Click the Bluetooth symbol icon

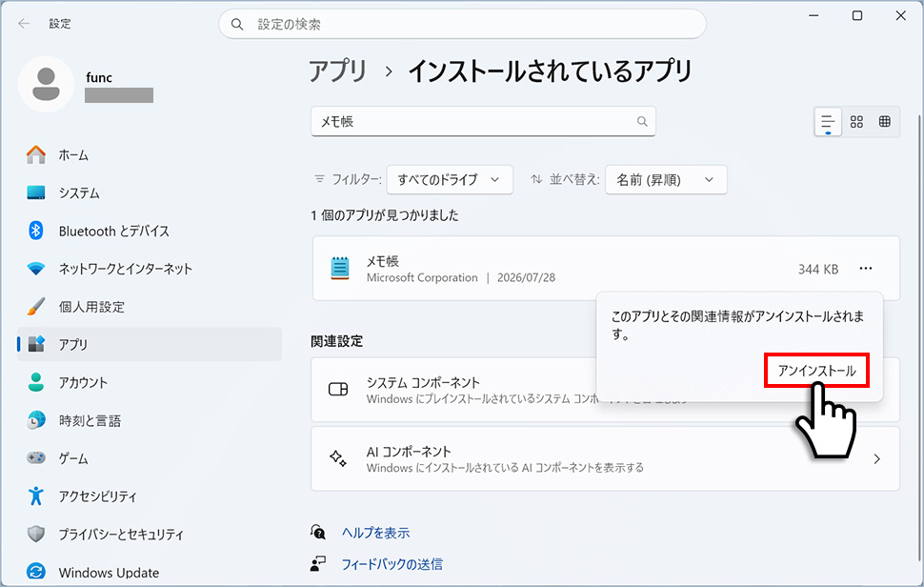tap(36, 231)
